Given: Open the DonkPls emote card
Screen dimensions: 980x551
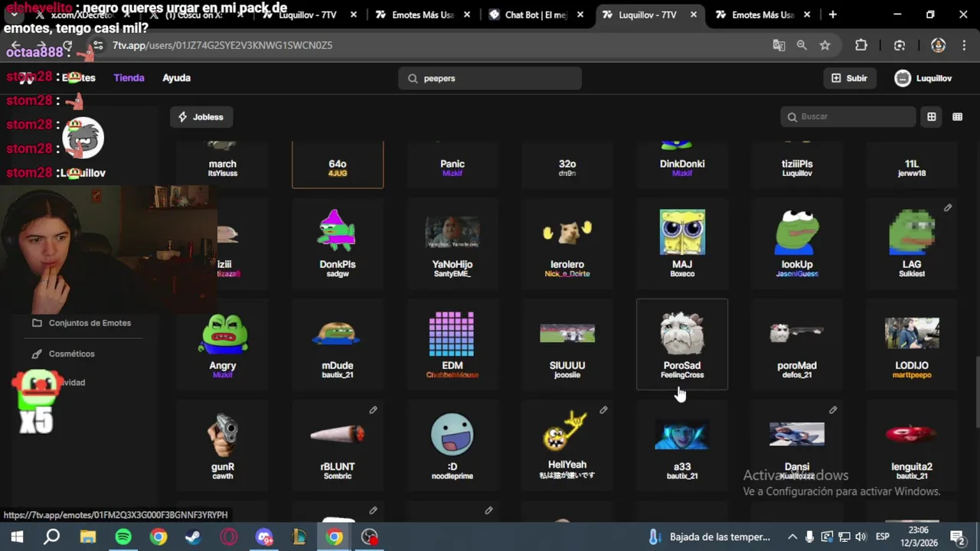Looking at the screenshot, I should [338, 243].
